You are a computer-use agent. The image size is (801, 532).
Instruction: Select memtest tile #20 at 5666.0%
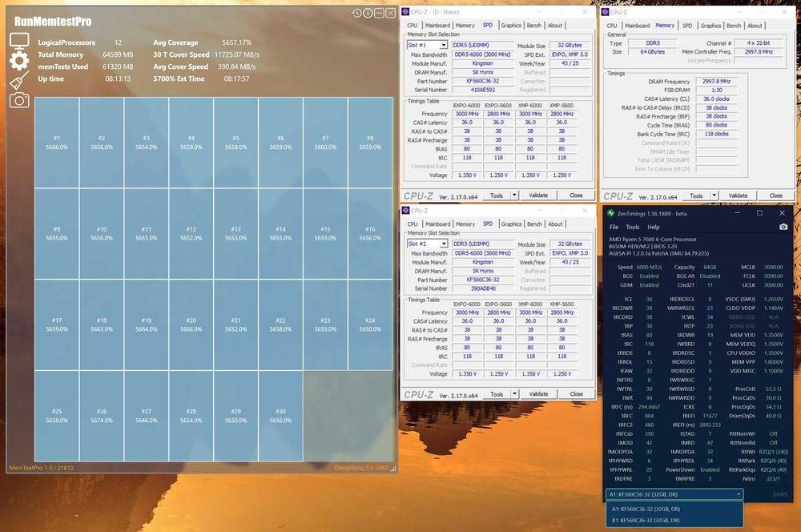191,325
